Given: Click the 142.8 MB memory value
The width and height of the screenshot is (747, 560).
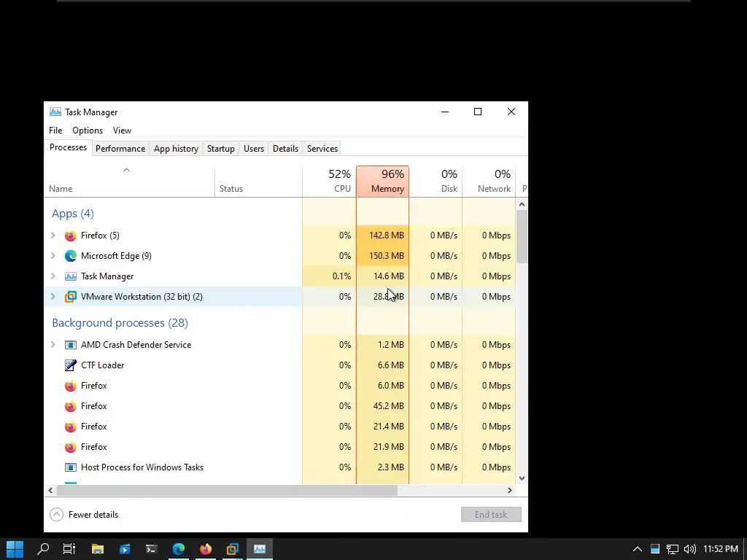Looking at the screenshot, I should tap(387, 236).
